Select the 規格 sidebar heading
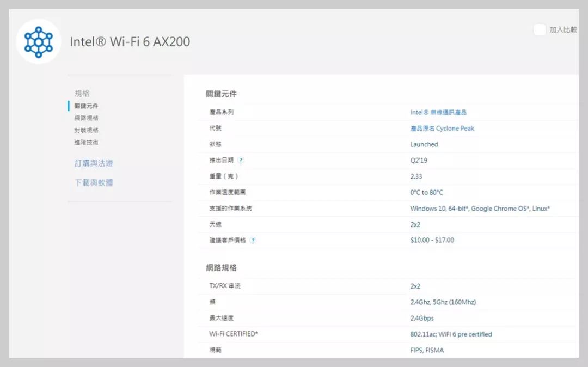This screenshot has height=367, width=588. [82, 93]
